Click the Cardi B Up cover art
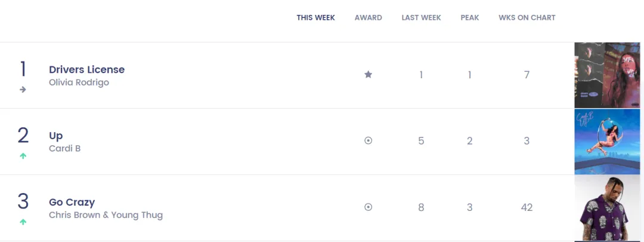The width and height of the screenshot is (644, 242). click(607, 142)
